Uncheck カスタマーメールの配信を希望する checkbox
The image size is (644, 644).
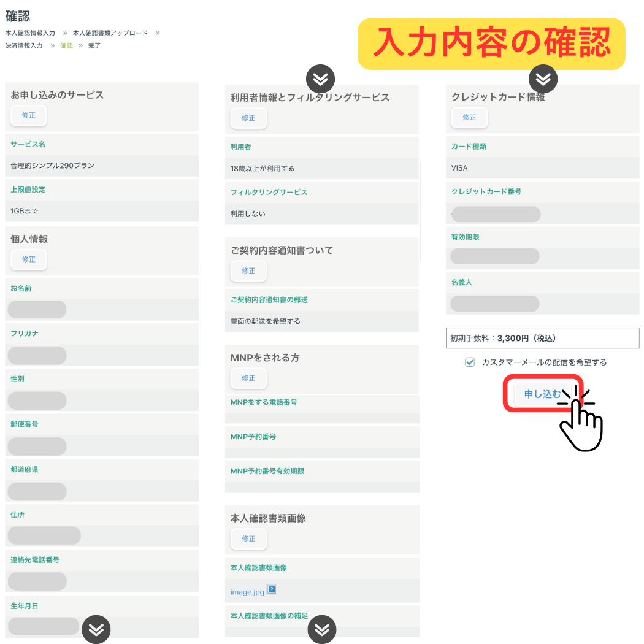pyautogui.click(x=470, y=362)
